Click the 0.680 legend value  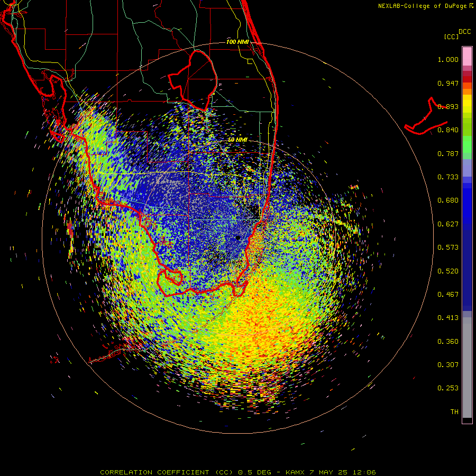click(x=448, y=200)
